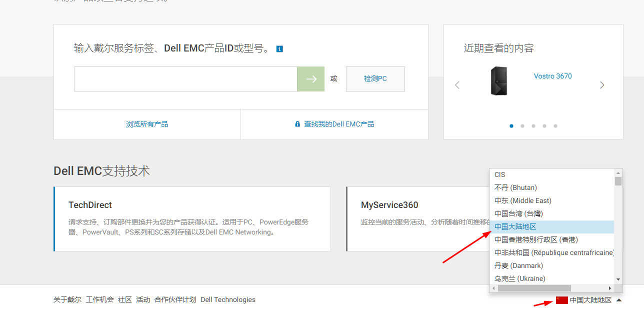The image size is (644, 310).
Task: Open 查找我的Dell EMC产品 link
Action: pos(339,124)
